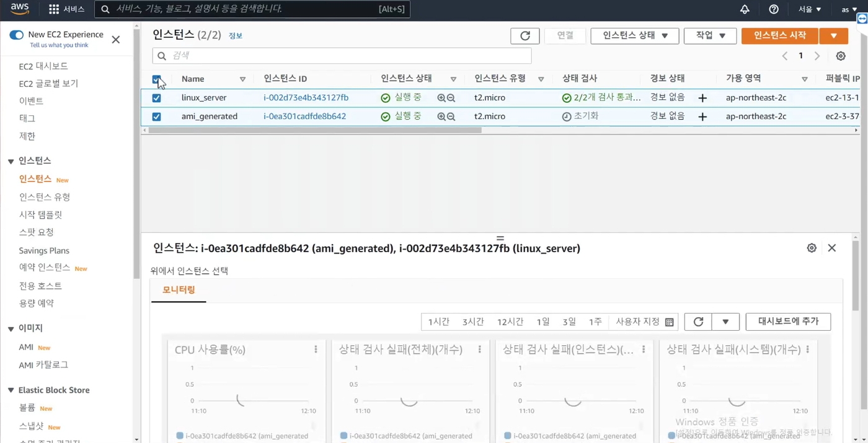Add alarm for ami_generated row
The image size is (868, 443).
[702, 116]
